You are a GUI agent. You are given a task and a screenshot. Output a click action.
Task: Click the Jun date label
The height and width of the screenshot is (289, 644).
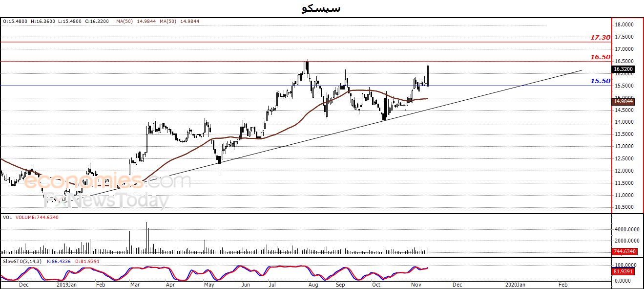246,284
